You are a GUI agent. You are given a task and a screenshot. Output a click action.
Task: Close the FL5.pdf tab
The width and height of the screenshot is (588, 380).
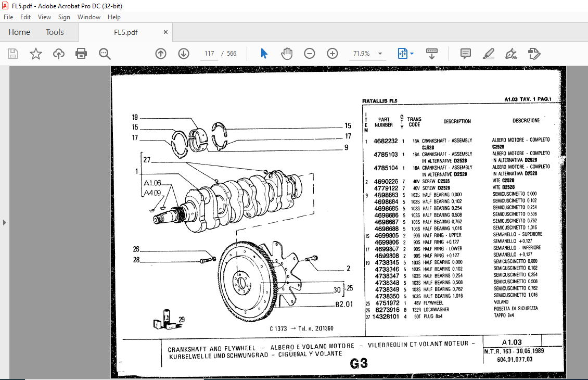pyautogui.click(x=165, y=32)
